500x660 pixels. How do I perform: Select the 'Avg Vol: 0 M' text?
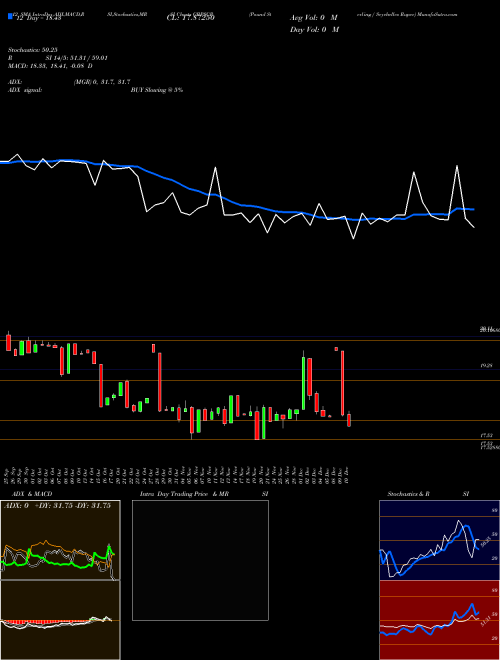point(314,18)
